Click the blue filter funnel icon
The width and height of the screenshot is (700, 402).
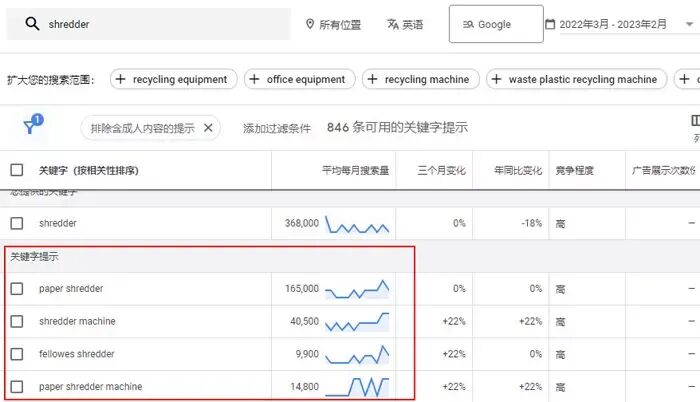32,127
